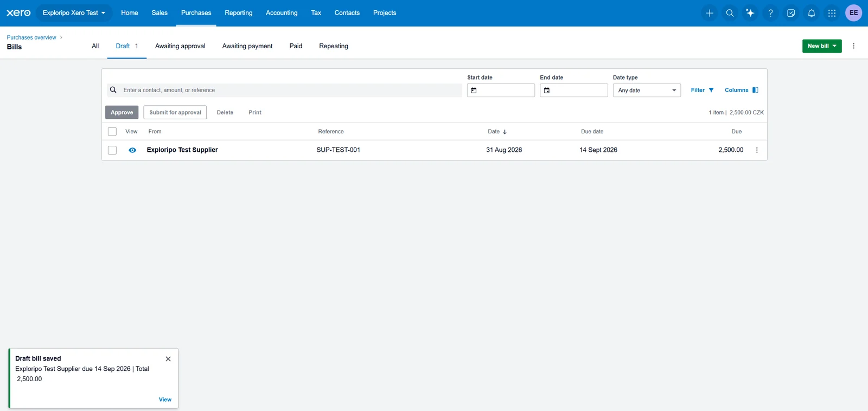Click the Start date input field

[501, 91]
